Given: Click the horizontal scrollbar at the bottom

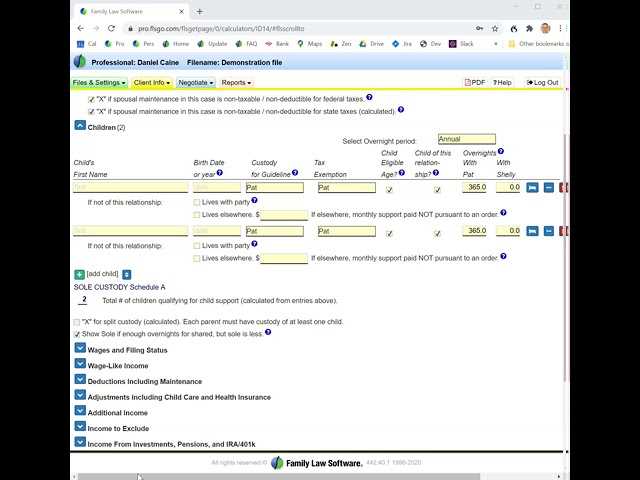Looking at the screenshot, I should point(279,476).
